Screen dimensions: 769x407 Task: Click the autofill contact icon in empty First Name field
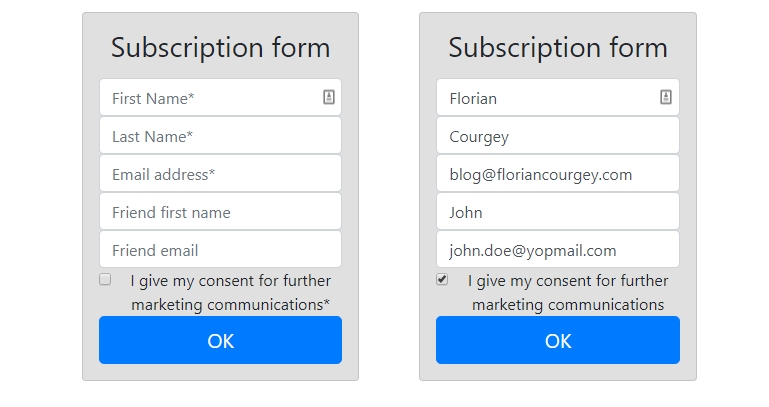pyautogui.click(x=329, y=97)
